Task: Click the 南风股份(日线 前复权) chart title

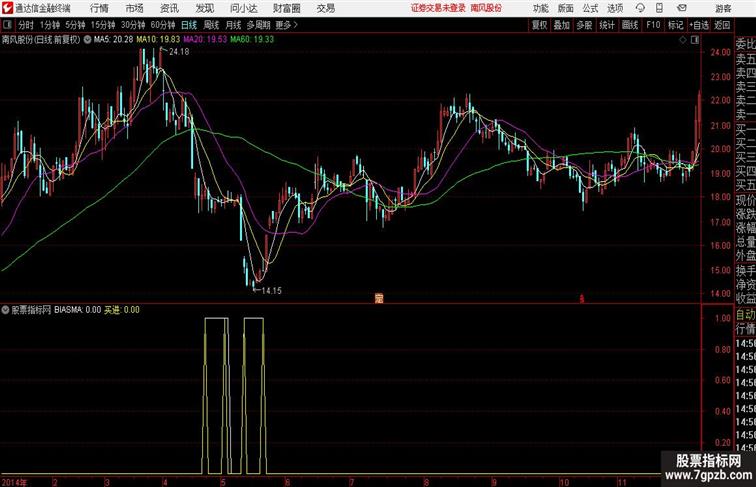Action: 41,40
